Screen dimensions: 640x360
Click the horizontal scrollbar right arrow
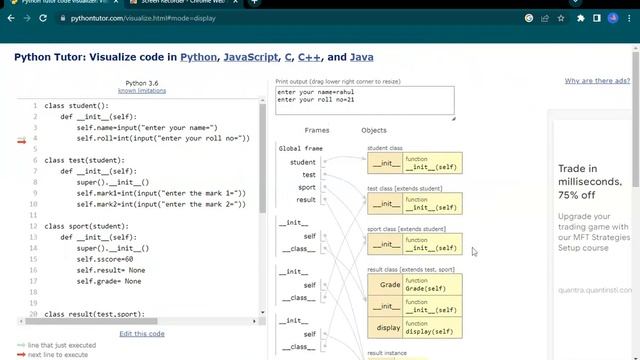point(254,321)
